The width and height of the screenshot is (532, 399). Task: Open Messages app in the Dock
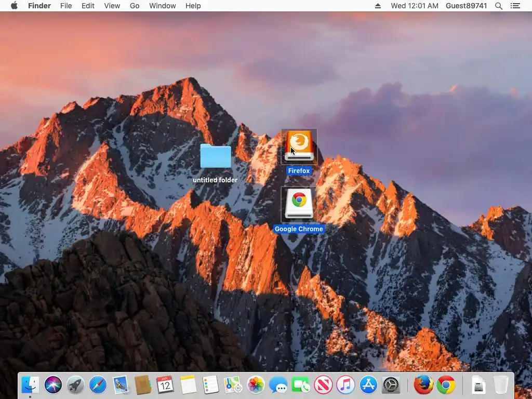point(278,385)
